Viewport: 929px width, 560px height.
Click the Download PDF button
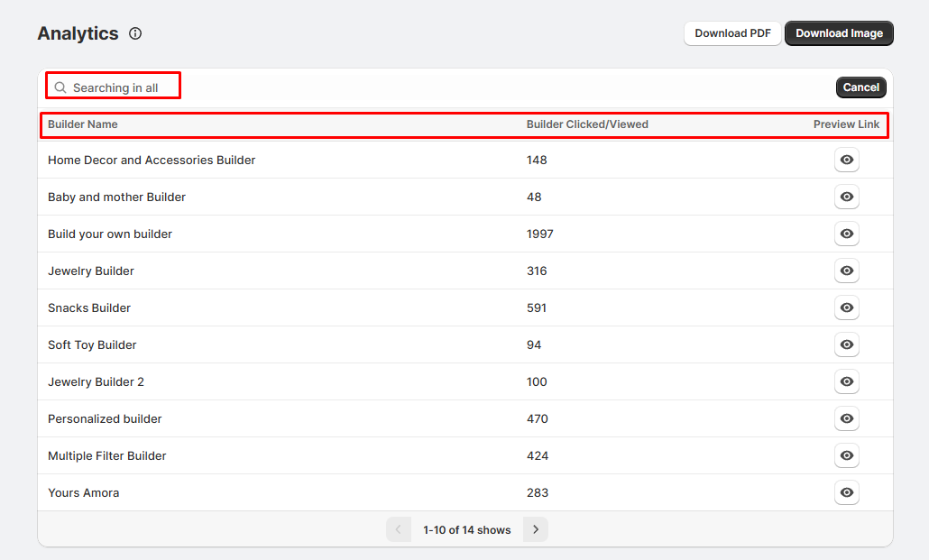pyautogui.click(x=732, y=33)
